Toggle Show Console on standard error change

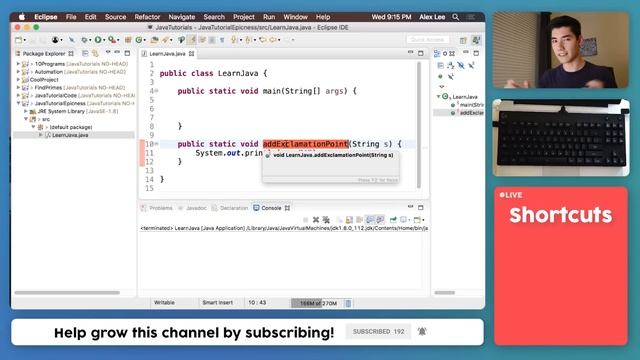click(x=380, y=220)
